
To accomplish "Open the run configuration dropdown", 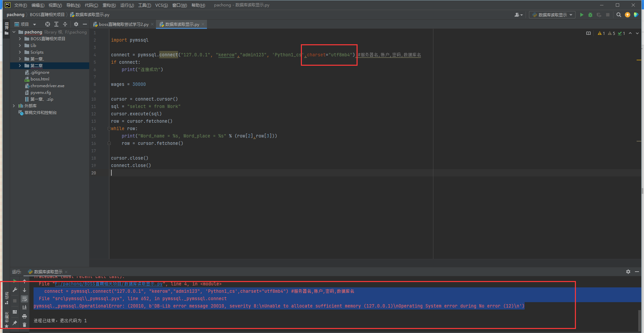I will (x=552, y=15).
